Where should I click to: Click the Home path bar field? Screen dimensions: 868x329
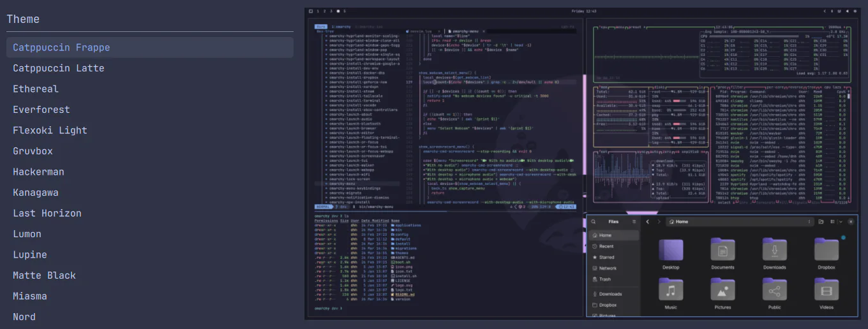tap(739, 222)
